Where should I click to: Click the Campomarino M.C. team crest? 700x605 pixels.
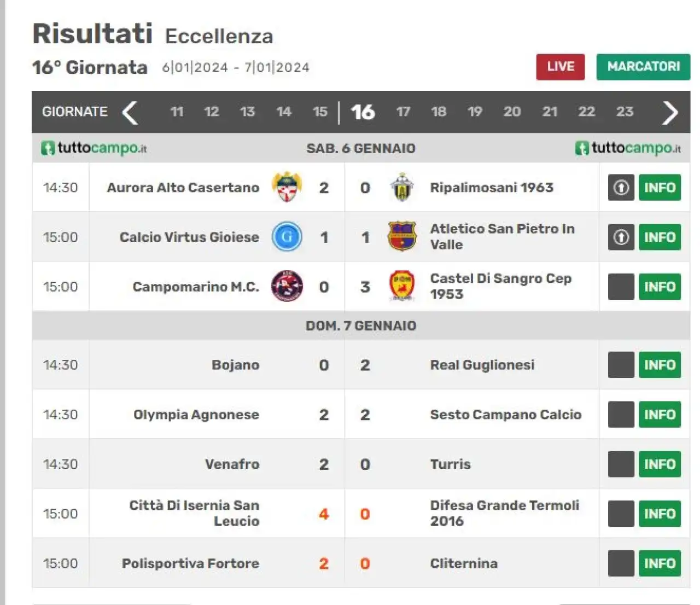(x=287, y=286)
